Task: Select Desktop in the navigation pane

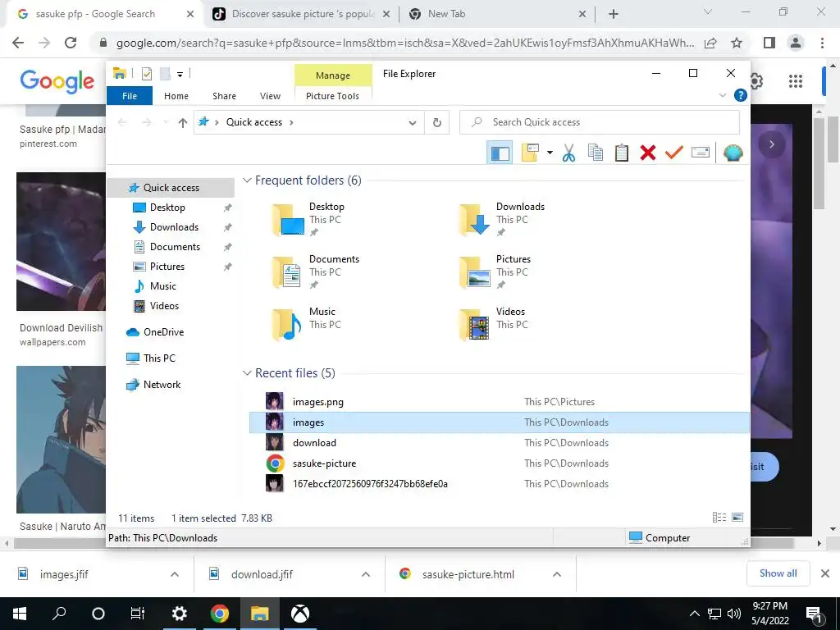Action: click(167, 208)
